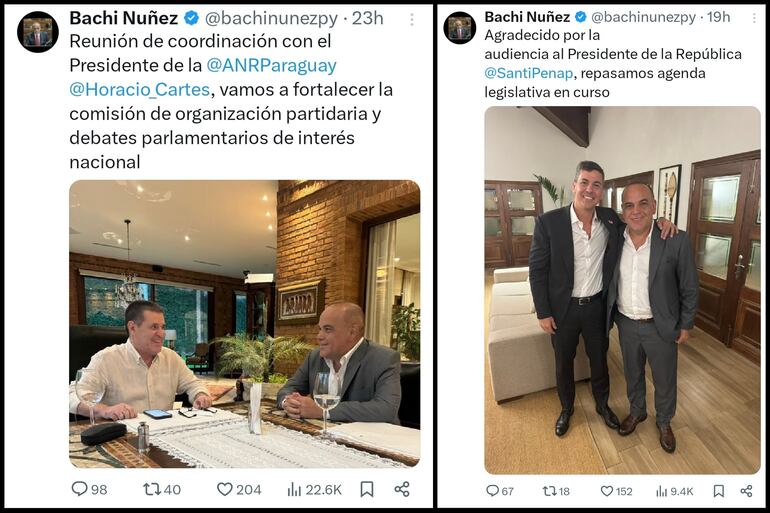Open the @ANRParaguay mention link
Image resolution: width=770 pixels, height=513 pixels.
coord(271,64)
